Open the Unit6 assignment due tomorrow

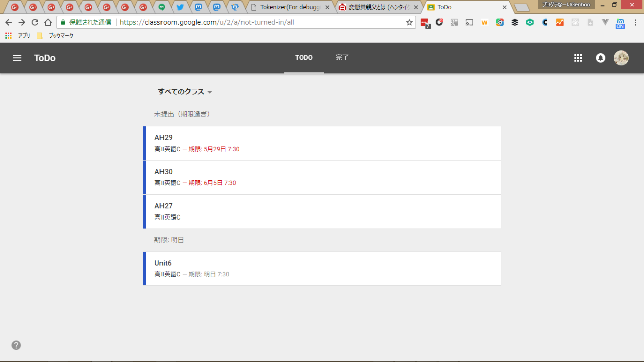[322, 269]
